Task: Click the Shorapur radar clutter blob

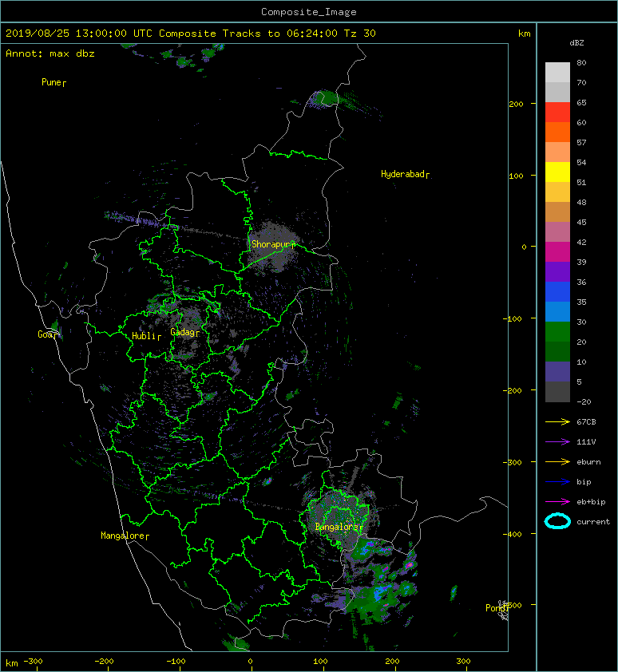Action: (x=273, y=247)
